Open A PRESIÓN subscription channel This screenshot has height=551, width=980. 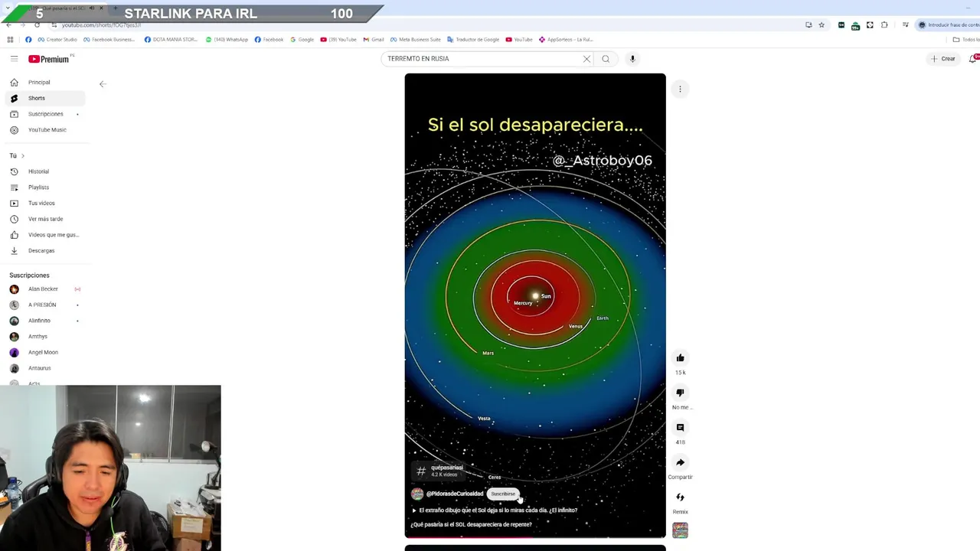pyautogui.click(x=44, y=305)
